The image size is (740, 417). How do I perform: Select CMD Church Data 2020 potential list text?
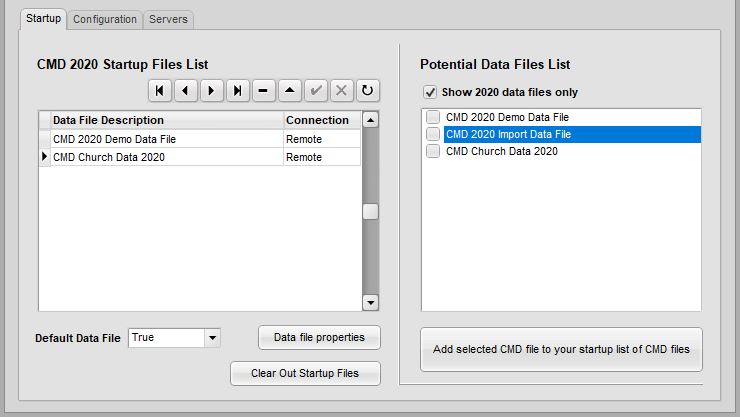point(502,151)
